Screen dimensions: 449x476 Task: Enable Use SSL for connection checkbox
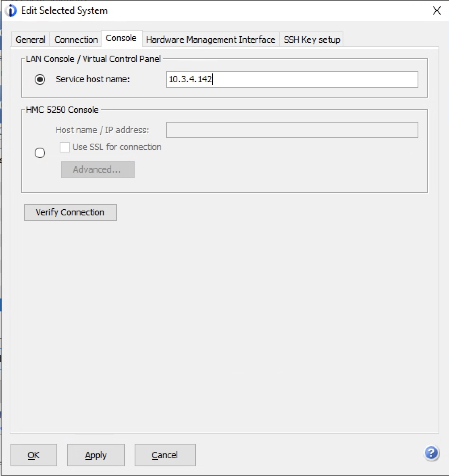pos(65,147)
